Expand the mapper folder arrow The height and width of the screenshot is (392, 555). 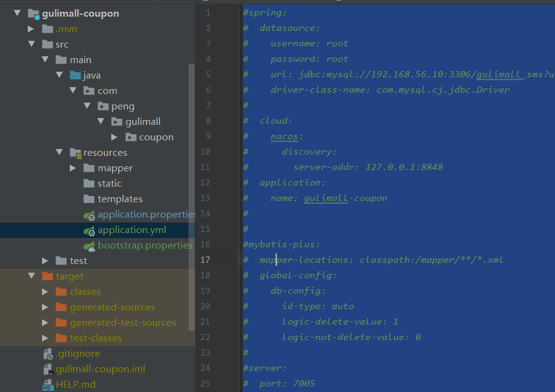click(73, 168)
